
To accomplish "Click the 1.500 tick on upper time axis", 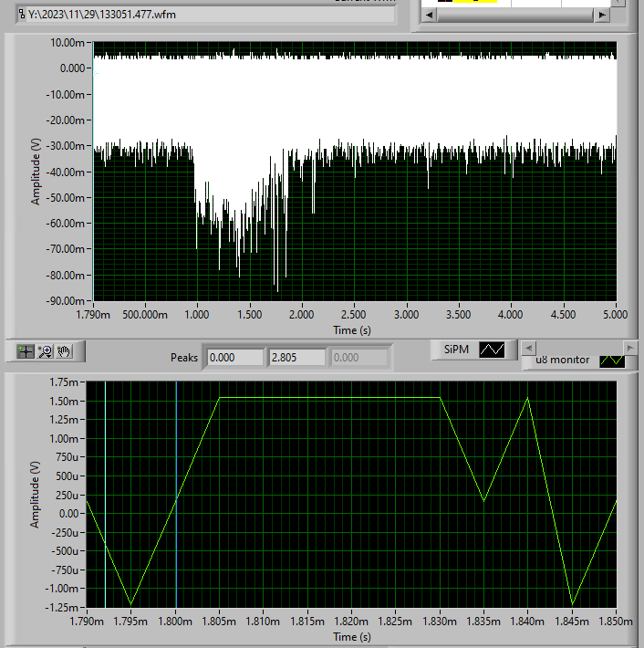I will (x=250, y=315).
